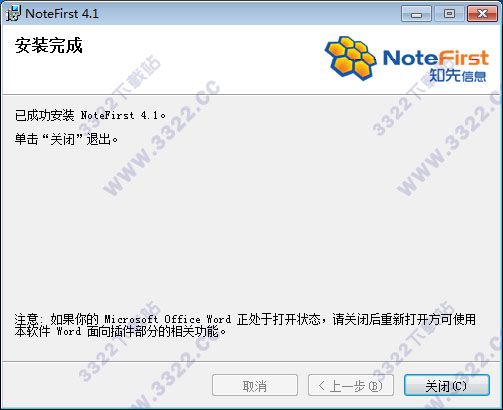Click the 已成功安装 NoteFirst 4.1 message
The height and width of the screenshot is (410, 503).
[90, 115]
